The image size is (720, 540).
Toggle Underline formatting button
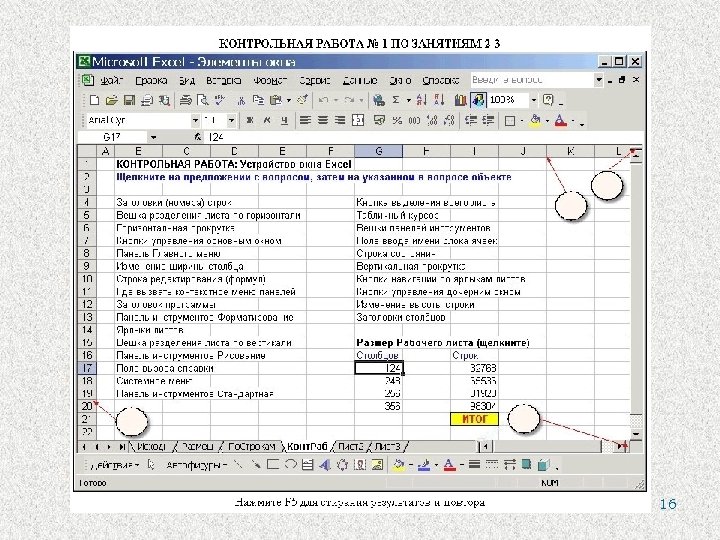pyautogui.click(x=284, y=120)
